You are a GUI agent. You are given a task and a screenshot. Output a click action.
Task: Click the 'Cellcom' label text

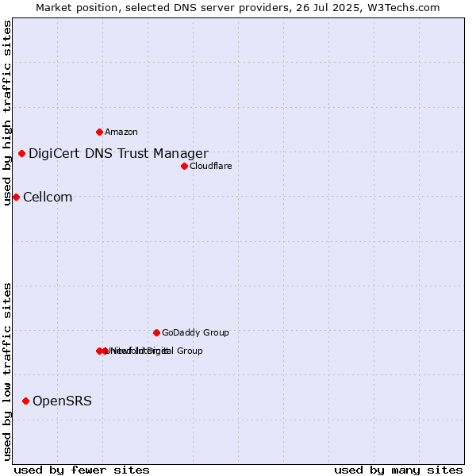coord(48,198)
